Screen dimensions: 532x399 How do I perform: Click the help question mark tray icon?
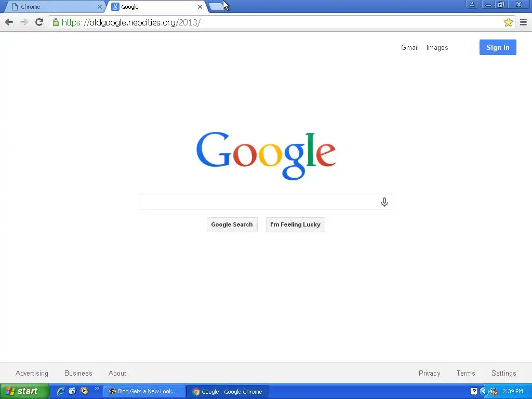point(474,392)
